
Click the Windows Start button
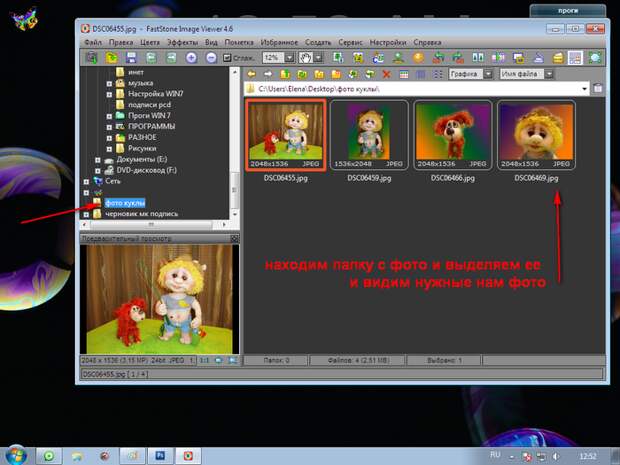(x=15, y=455)
